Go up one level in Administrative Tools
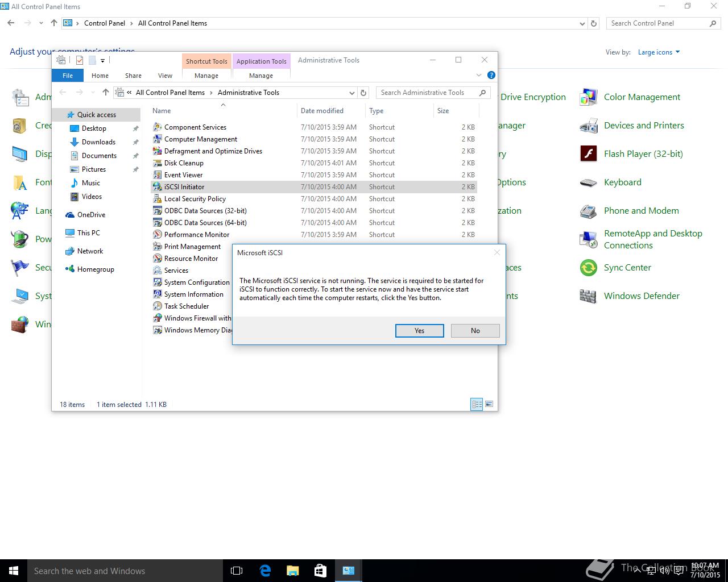The height and width of the screenshot is (582, 728). point(105,93)
